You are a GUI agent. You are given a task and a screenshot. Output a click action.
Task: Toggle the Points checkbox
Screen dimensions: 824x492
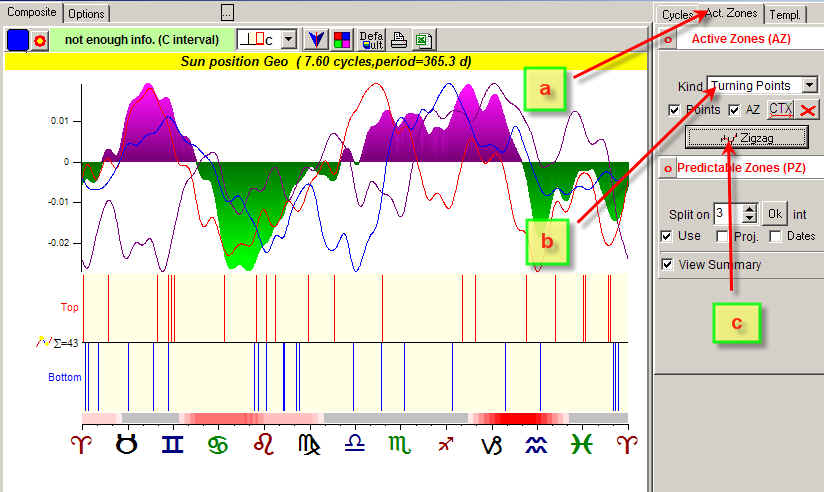(x=674, y=110)
